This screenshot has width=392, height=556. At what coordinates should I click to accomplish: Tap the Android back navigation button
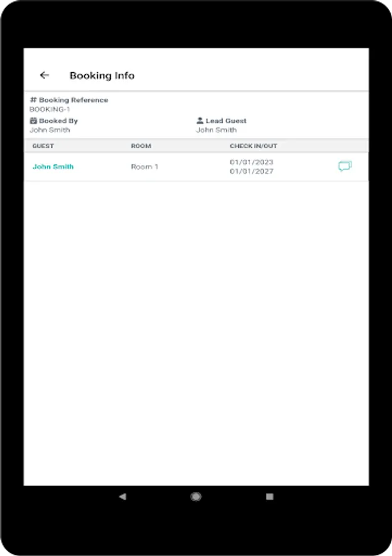point(123,497)
